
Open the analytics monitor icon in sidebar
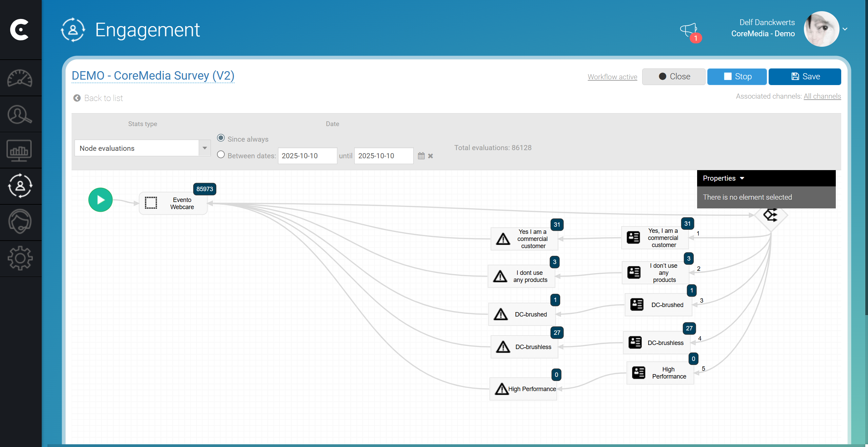pos(20,151)
